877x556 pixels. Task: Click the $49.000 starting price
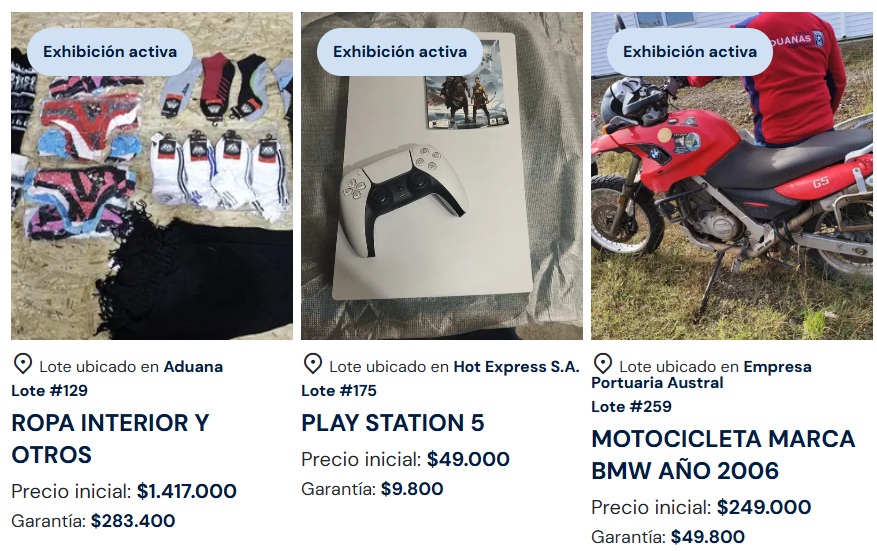coord(468,459)
